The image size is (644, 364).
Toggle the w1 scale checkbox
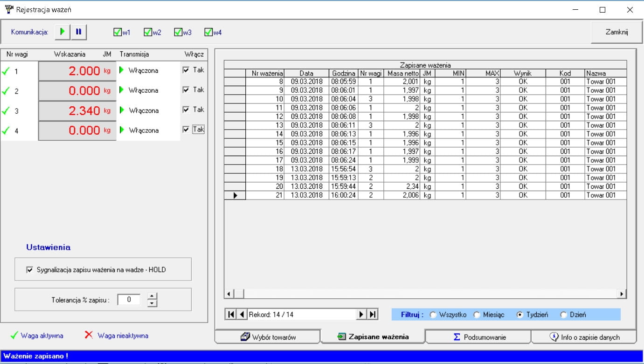[x=118, y=32]
